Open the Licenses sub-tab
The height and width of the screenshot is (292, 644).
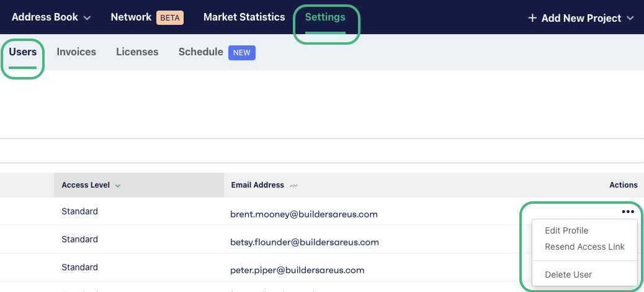pos(137,52)
